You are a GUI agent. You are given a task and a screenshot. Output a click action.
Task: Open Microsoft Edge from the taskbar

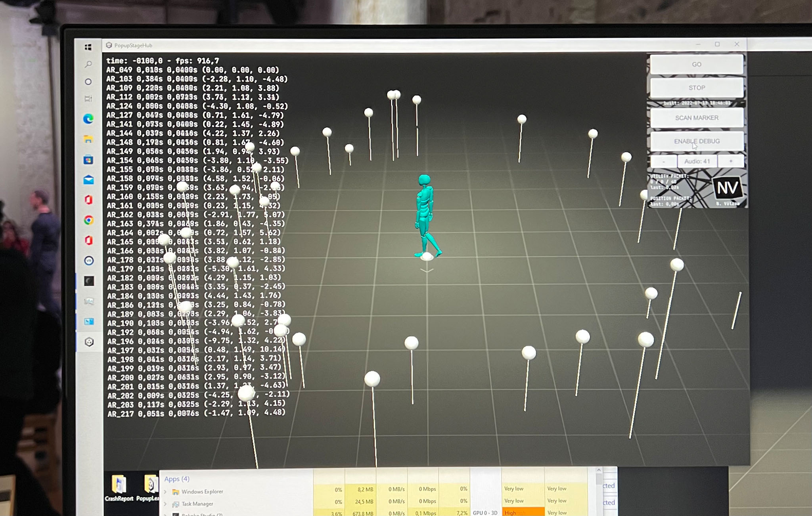pyautogui.click(x=88, y=119)
